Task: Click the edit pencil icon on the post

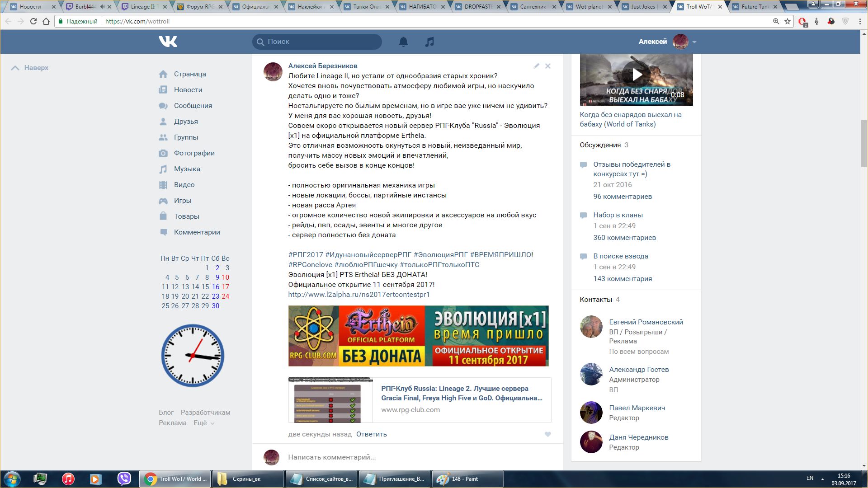Action: coord(536,66)
